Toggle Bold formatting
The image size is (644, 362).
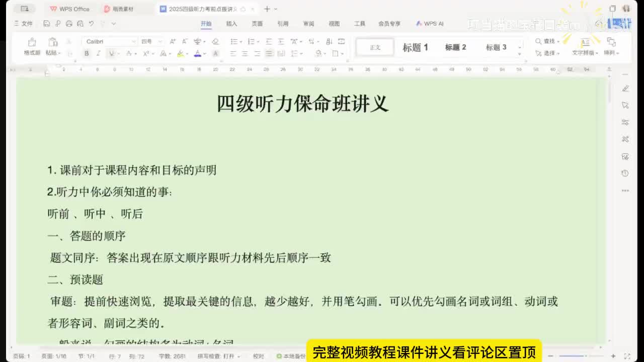coord(87,53)
